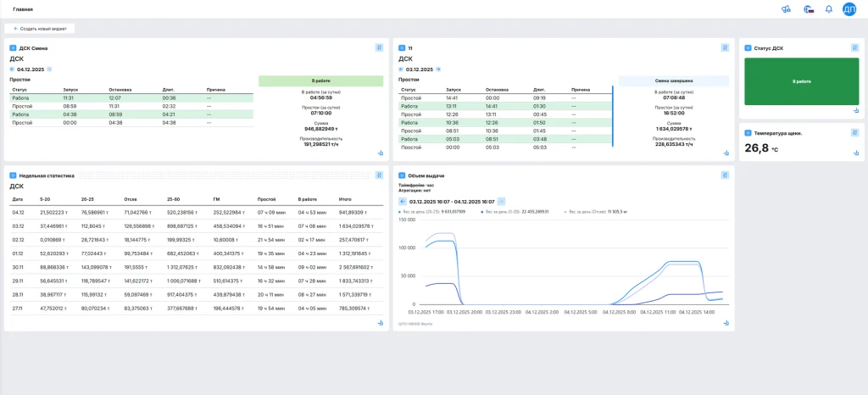This screenshot has width=868, height=395.
Task: Click Сумма value 946,882949 т
Action: tap(320, 128)
